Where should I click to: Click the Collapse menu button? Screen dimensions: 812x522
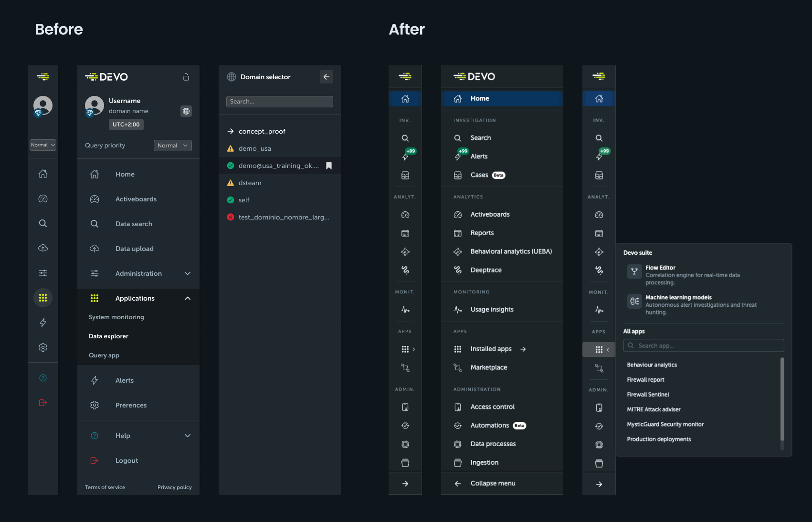click(493, 483)
